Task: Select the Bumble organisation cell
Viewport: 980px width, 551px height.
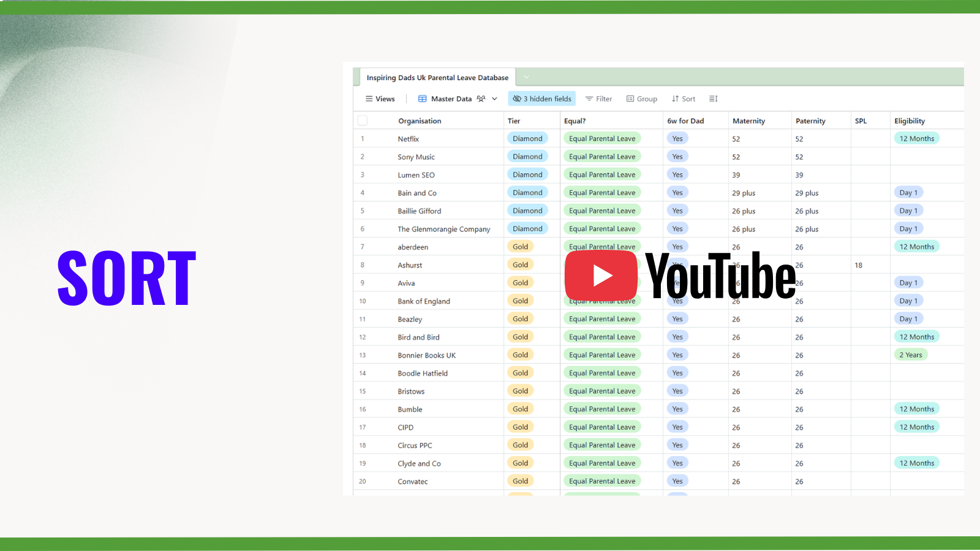Action: 410,410
